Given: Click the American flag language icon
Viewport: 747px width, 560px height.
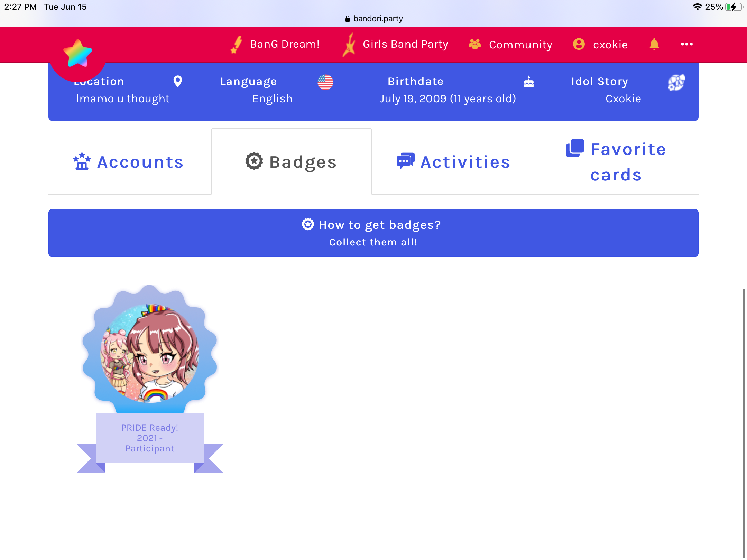Looking at the screenshot, I should 325,82.
